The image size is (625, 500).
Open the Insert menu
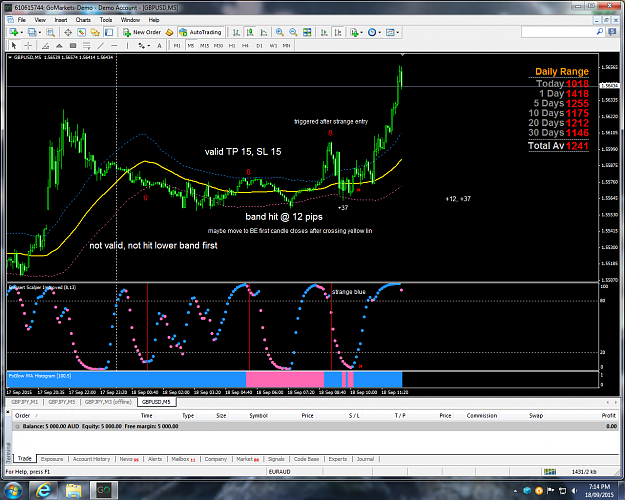(61, 20)
